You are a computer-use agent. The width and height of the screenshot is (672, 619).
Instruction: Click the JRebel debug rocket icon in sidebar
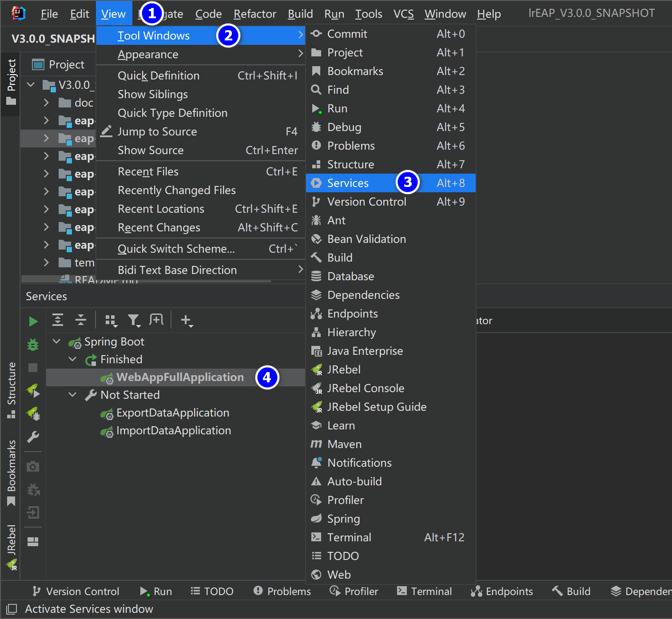(x=33, y=414)
